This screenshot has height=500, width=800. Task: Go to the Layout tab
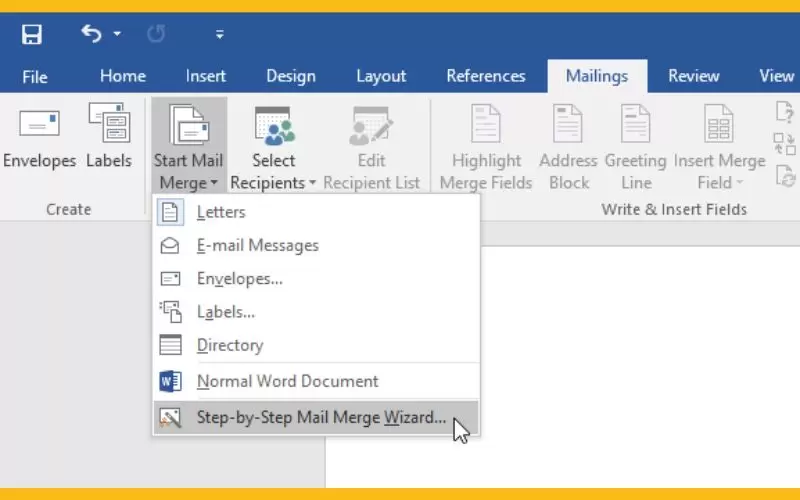pos(381,76)
